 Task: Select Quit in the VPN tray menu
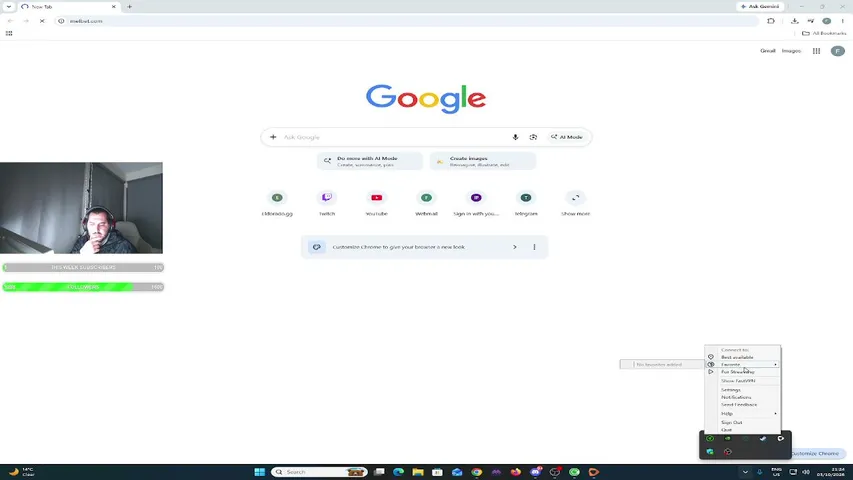pos(743,429)
